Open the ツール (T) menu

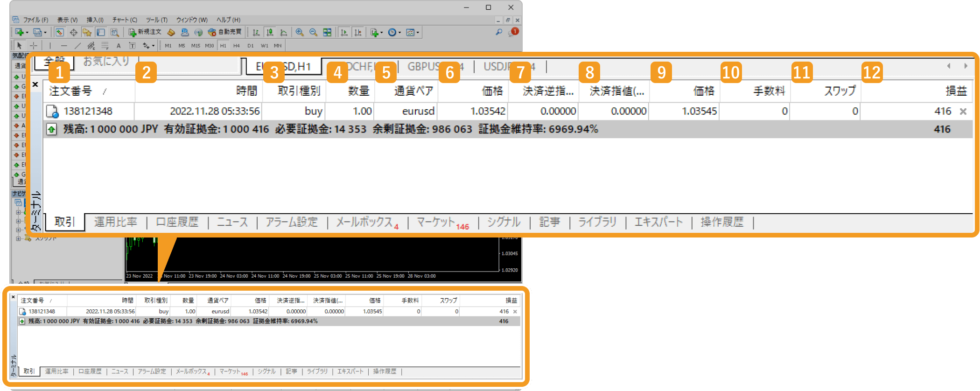(157, 20)
